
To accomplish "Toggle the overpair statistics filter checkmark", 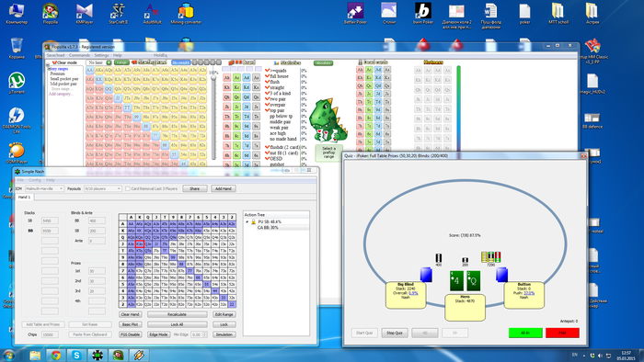I will 268,105.
